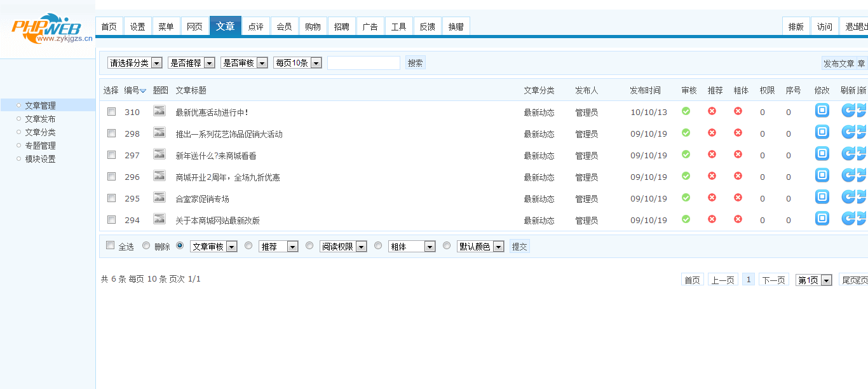Toggle green 审核 check for article 295
Screen dimensions: 868x389
point(686,198)
